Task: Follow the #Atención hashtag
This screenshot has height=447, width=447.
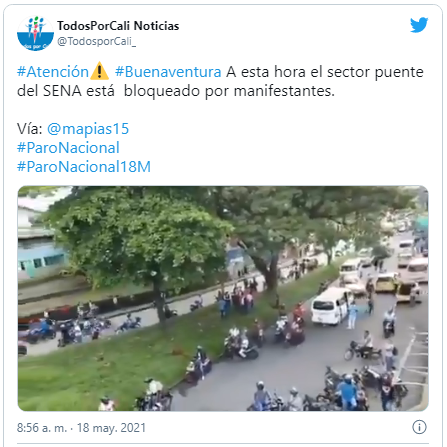Action: click(x=53, y=72)
